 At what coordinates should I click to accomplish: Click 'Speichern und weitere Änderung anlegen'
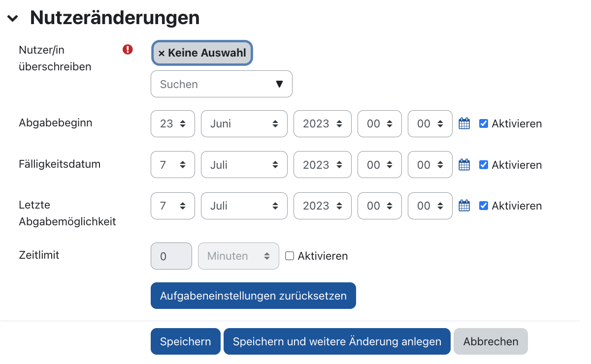[337, 341]
